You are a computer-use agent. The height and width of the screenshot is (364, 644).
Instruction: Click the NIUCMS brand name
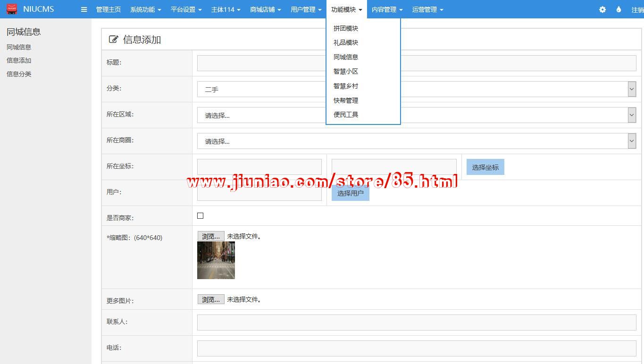coord(39,9)
